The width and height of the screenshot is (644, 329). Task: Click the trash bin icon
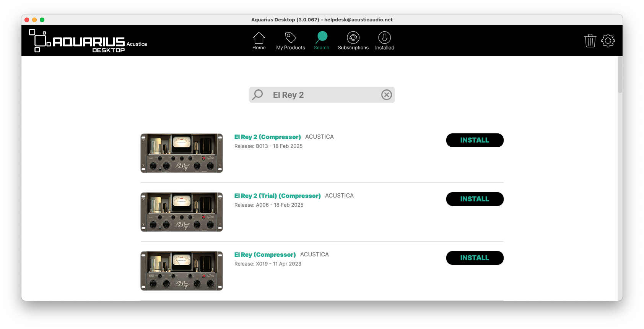point(590,41)
